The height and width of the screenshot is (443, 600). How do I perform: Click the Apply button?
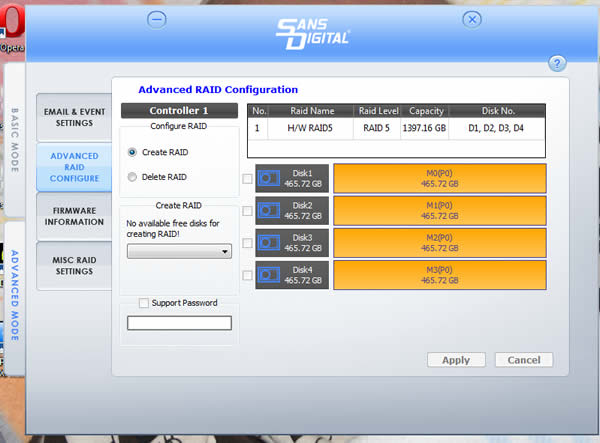point(456,360)
